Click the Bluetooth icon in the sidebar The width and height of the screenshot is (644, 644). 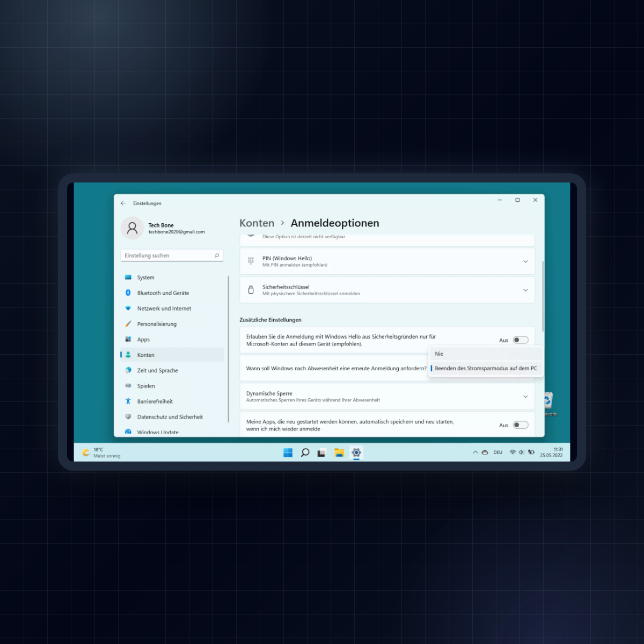(128, 293)
